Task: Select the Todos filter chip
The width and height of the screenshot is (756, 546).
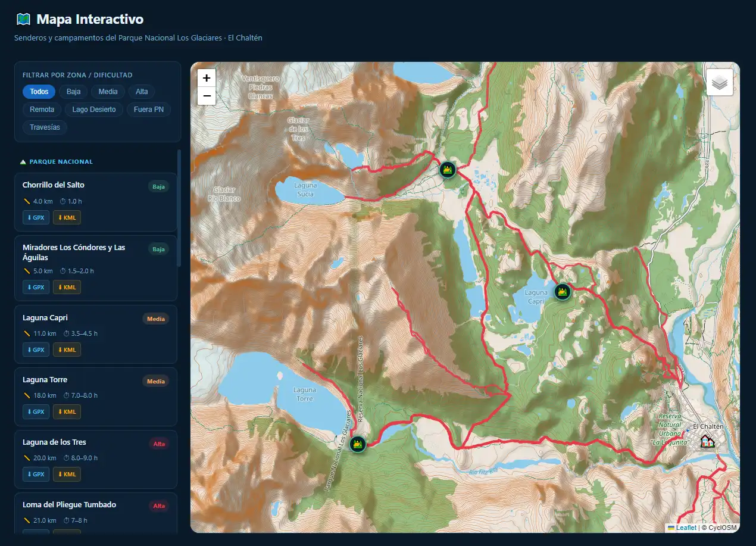Action: pyautogui.click(x=39, y=92)
